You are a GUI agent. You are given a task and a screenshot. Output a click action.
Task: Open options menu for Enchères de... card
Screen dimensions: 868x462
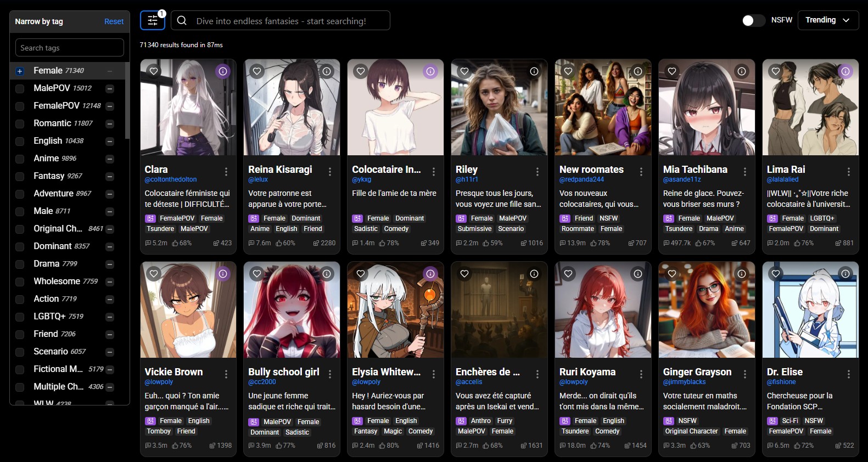point(537,374)
